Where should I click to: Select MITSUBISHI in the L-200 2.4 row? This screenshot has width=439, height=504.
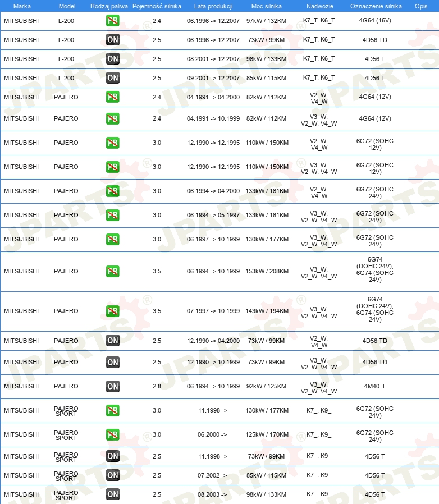(x=21, y=21)
